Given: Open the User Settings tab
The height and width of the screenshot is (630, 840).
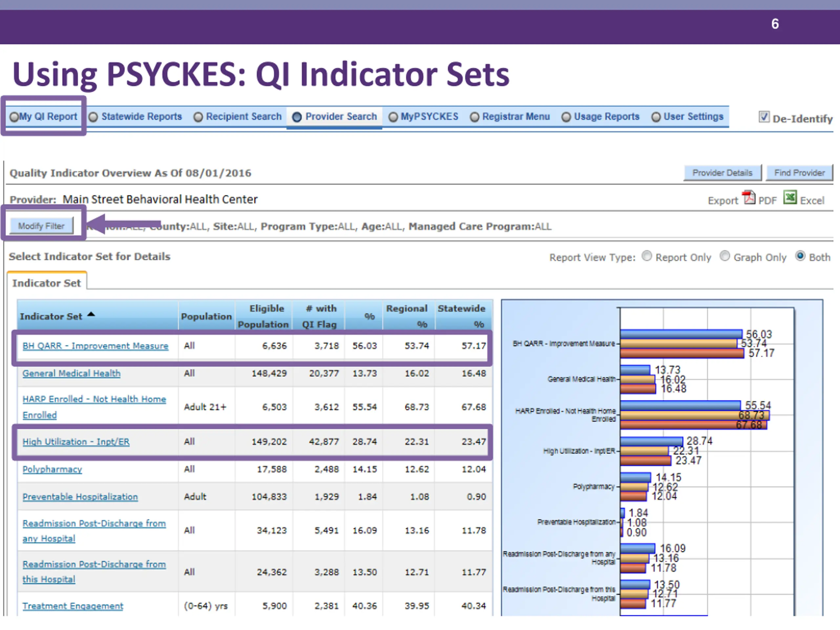Looking at the screenshot, I should tap(688, 116).
